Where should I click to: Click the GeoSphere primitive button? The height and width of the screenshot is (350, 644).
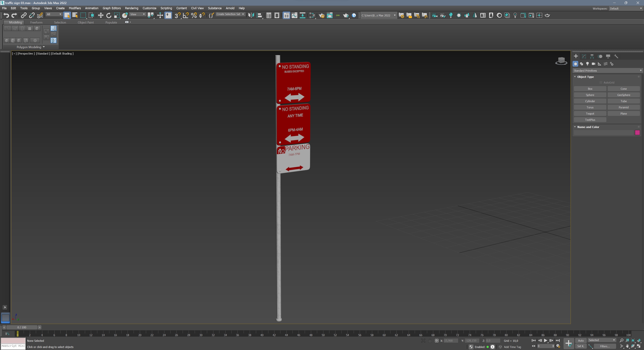coord(624,95)
